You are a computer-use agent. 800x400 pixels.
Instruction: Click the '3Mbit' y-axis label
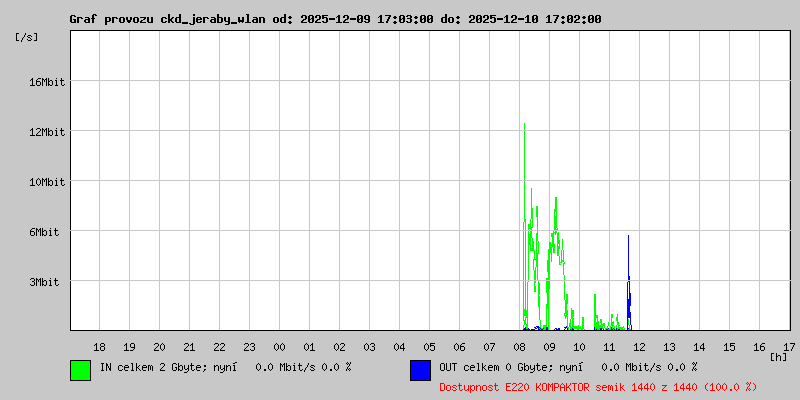pyautogui.click(x=44, y=282)
